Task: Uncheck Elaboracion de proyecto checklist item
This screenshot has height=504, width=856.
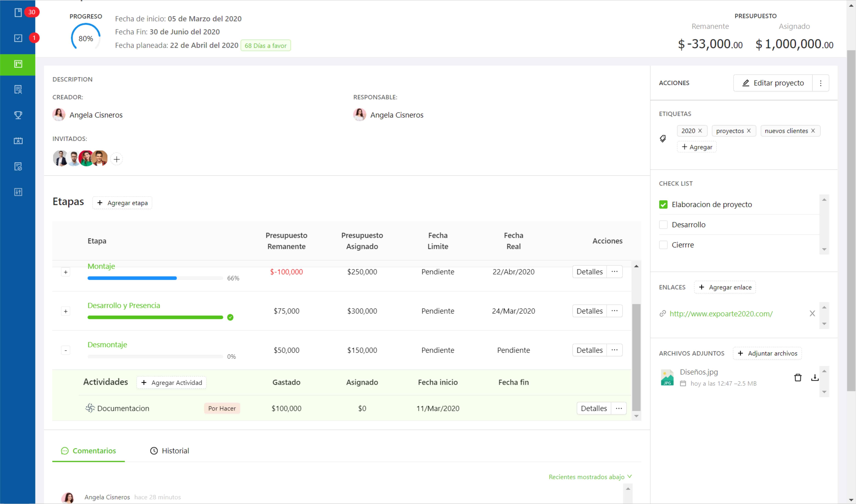Action: (x=663, y=204)
